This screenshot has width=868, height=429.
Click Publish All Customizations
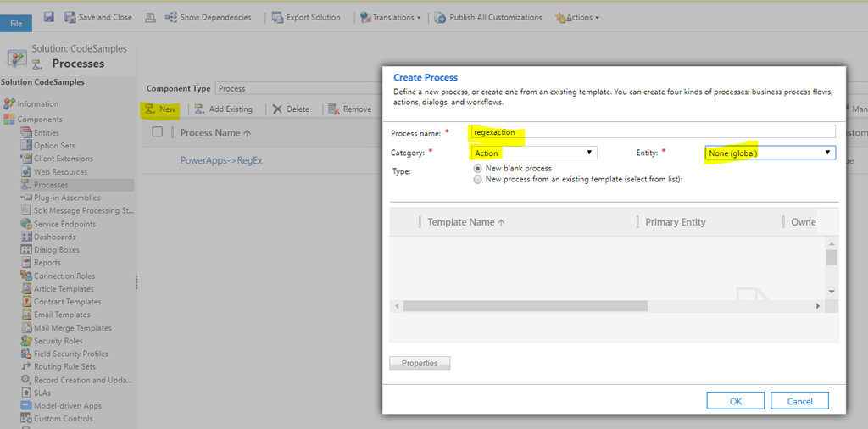tap(488, 17)
